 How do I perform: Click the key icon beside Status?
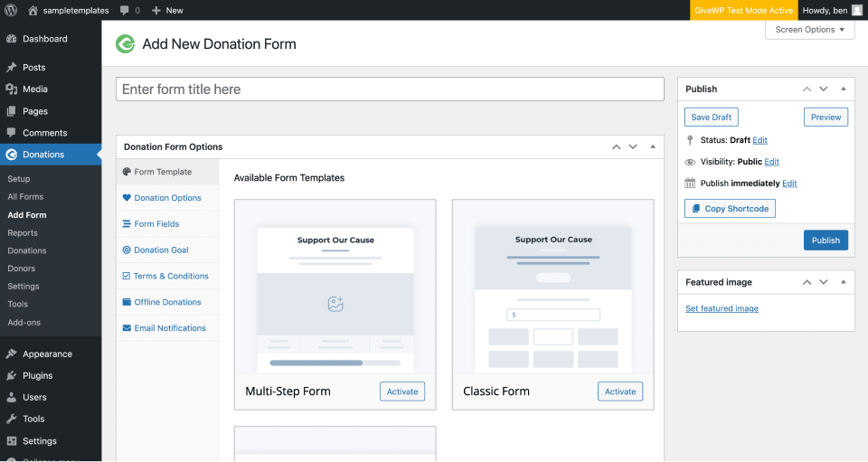pyautogui.click(x=690, y=140)
